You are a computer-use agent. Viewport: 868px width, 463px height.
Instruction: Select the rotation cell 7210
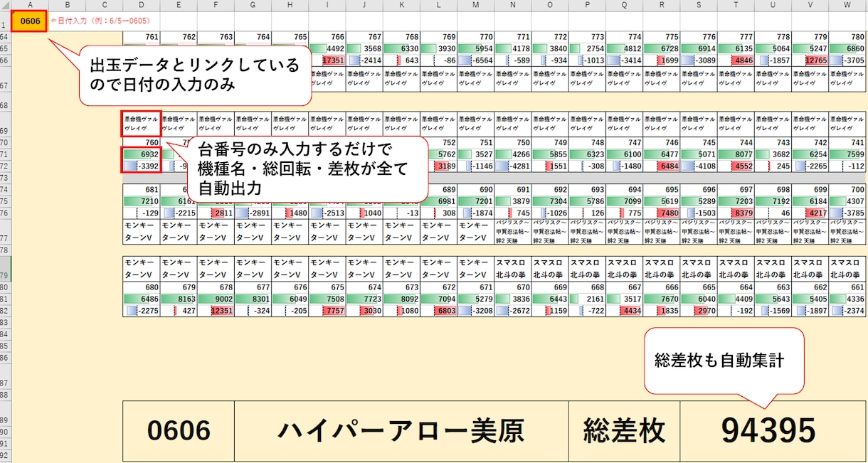pos(142,201)
